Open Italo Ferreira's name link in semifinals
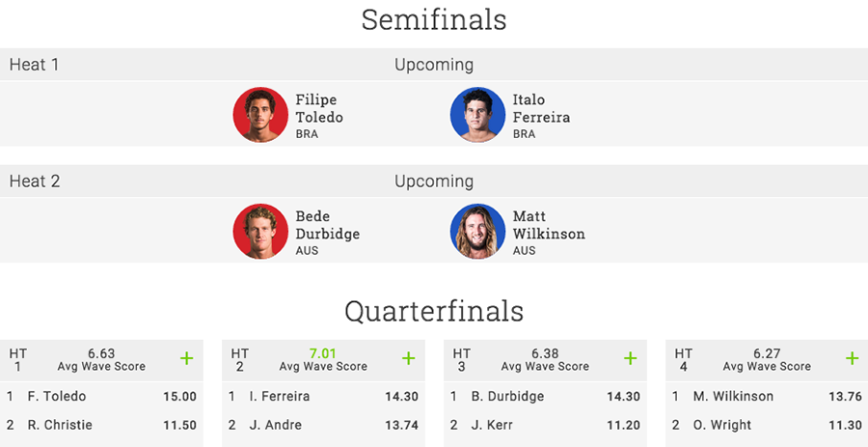This screenshot has height=447, width=868. click(x=540, y=108)
